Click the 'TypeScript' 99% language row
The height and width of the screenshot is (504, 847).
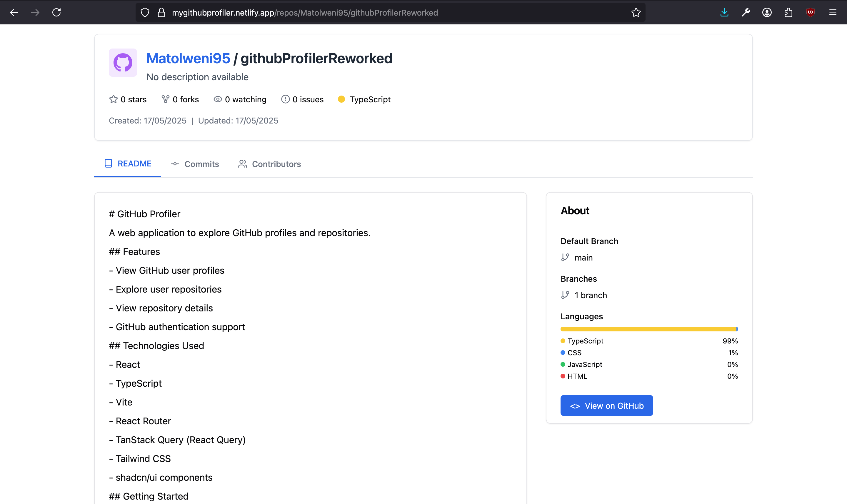[649, 341]
